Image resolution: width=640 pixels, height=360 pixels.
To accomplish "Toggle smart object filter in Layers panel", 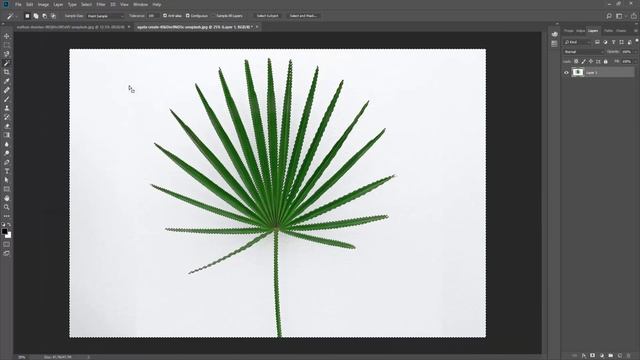I will click(x=630, y=42).
